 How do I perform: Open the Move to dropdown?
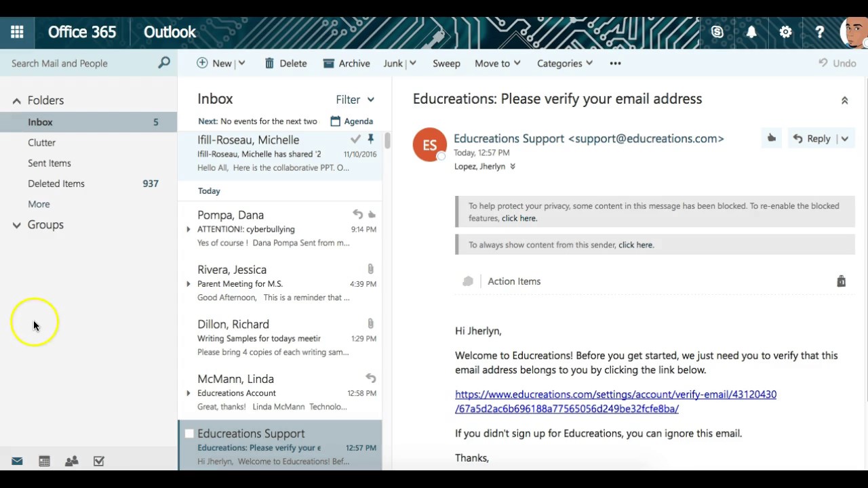[498, 63]
